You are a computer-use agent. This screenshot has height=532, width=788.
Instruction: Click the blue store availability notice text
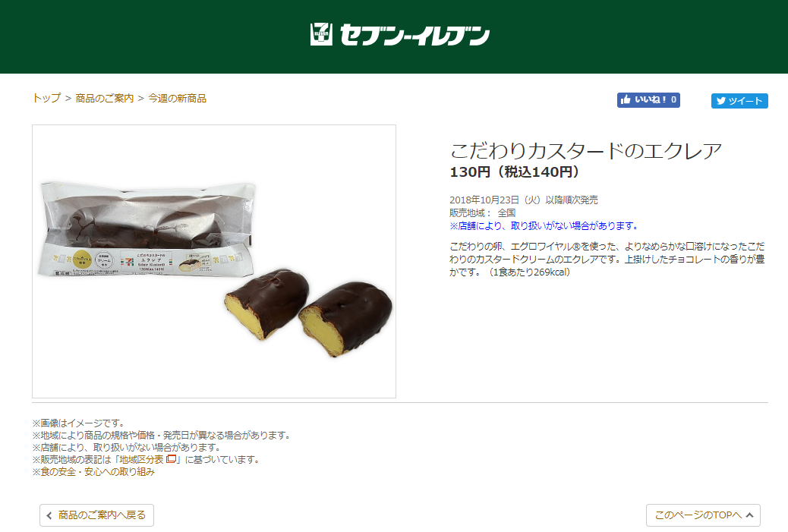pos(544,226)
